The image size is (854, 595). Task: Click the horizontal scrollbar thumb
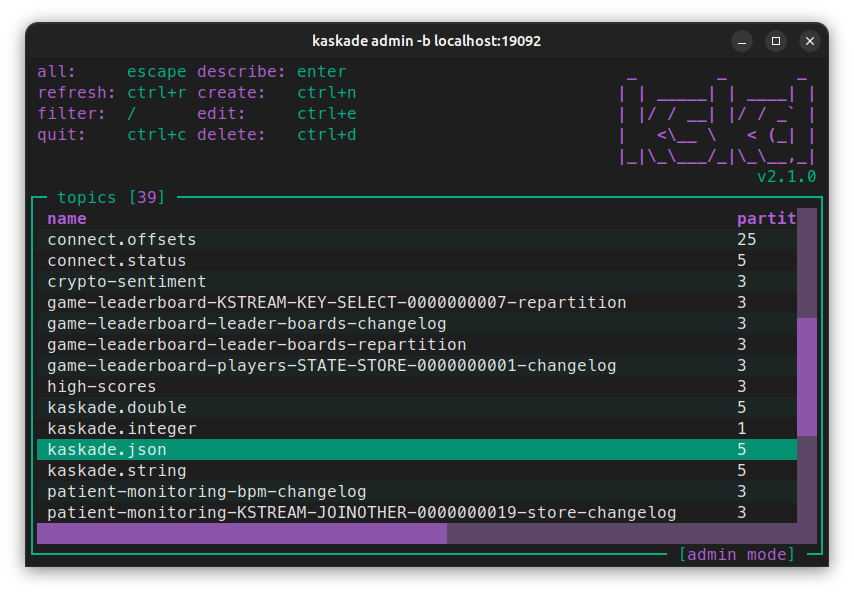[x=242, y=533]
